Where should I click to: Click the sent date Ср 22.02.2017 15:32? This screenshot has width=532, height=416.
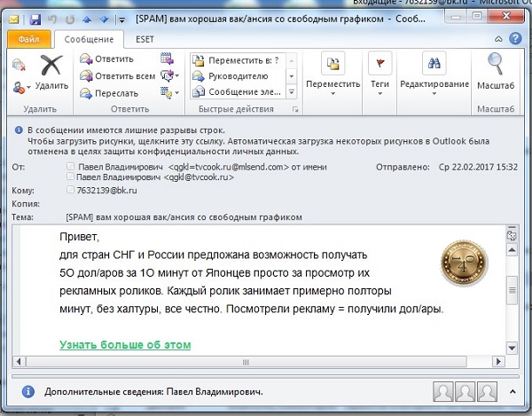point(478,167)
